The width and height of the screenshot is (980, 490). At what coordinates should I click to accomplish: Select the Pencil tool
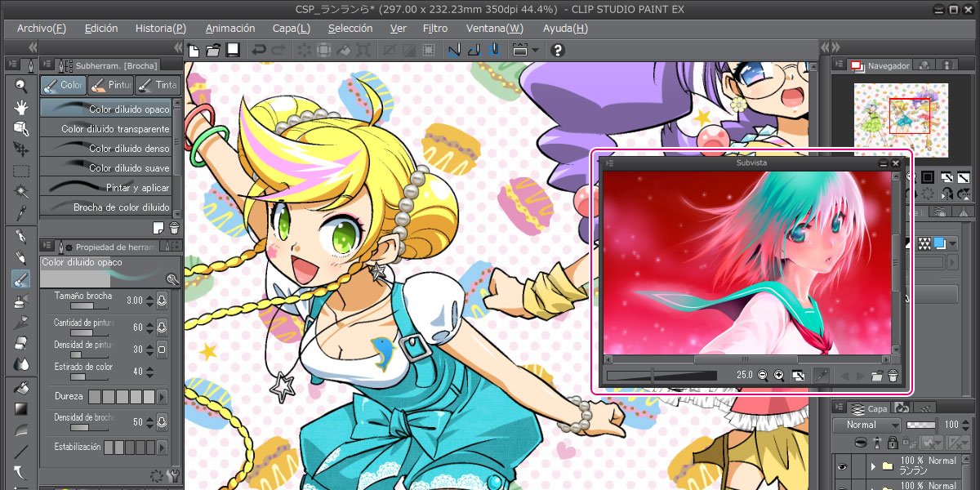pyautogui.click(x=21, y=258)
